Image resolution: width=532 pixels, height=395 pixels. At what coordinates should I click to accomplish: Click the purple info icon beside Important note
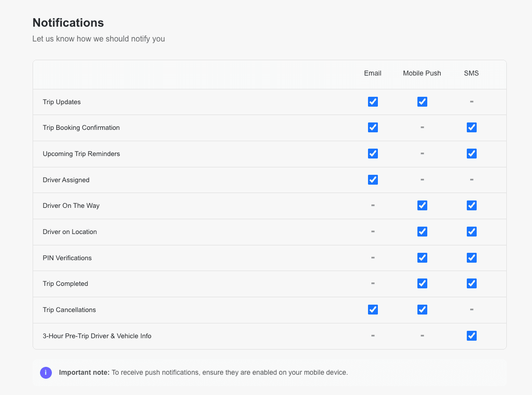(46, 373)
